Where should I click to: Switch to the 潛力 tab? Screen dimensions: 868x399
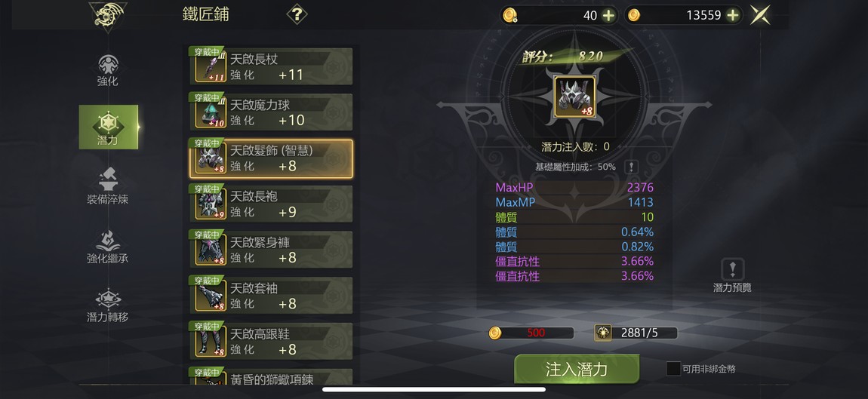click(x=109, y=127)
